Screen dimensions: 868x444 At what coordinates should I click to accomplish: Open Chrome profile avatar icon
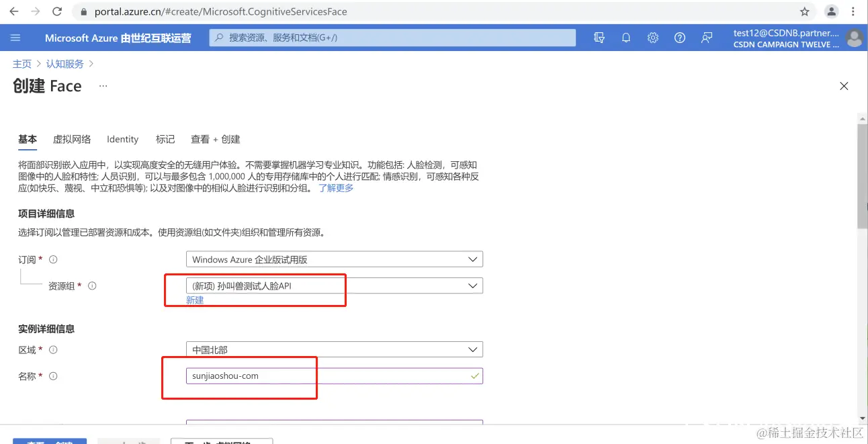pyautogui.click(x=832, y=11)
